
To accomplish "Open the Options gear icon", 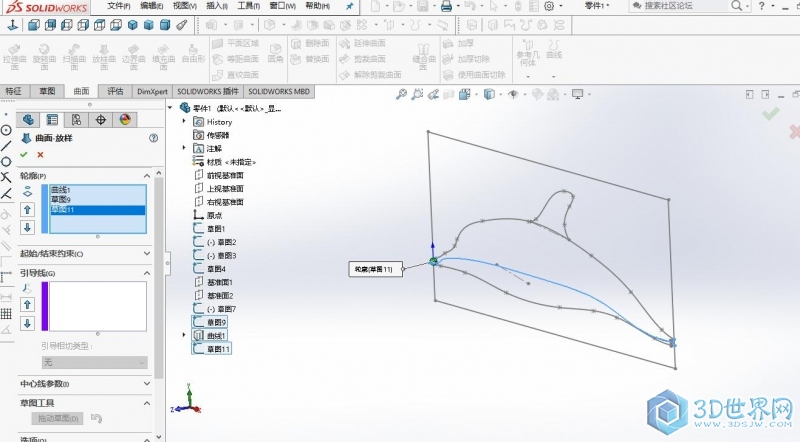I will [549, 6].
